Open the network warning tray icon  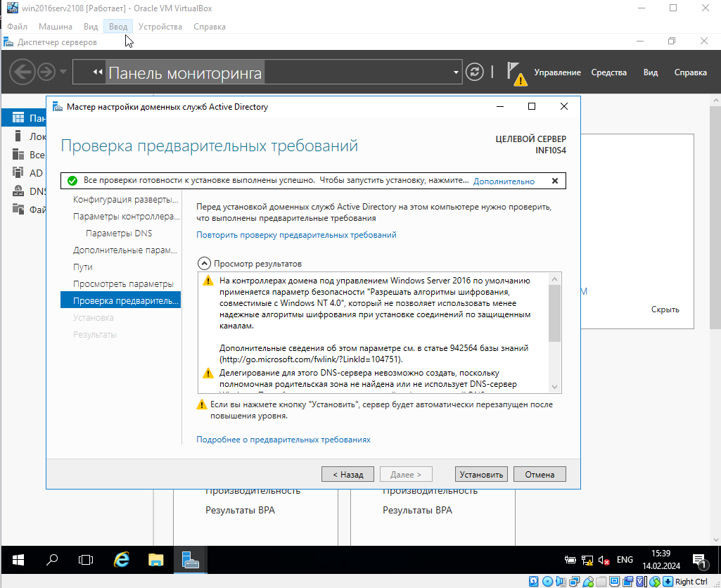click(x=587, y=560)
